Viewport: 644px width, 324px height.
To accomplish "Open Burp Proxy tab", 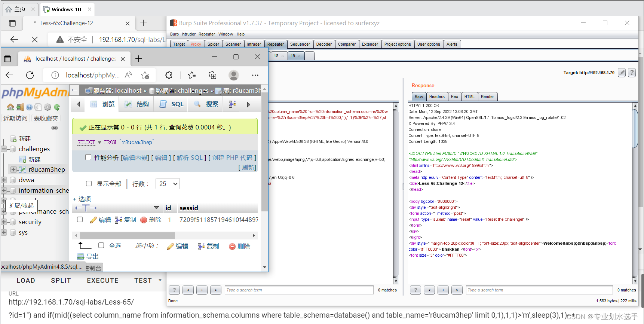I will point(196,44).
